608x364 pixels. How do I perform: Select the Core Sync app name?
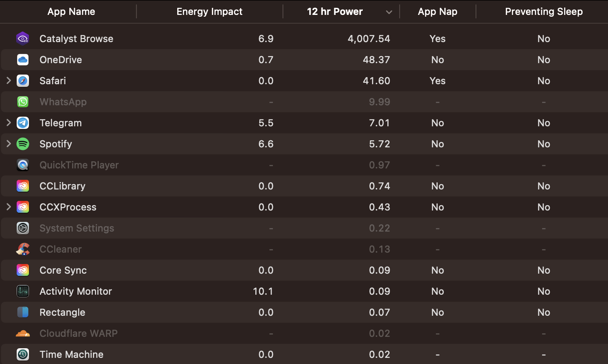click(63, 270)
